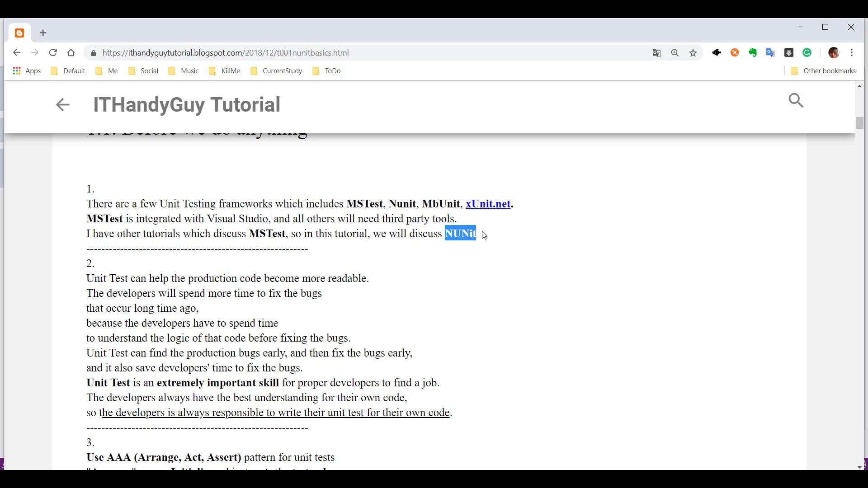Click the black fish extension icon

pyautogui.click(x=717, y=53)
